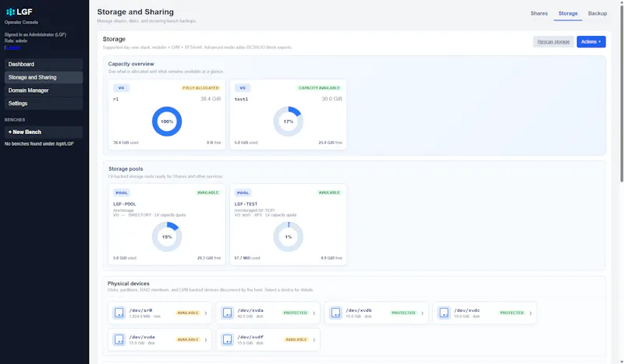Open the /dev/xvda device disk icon

[x=227, y=313]
